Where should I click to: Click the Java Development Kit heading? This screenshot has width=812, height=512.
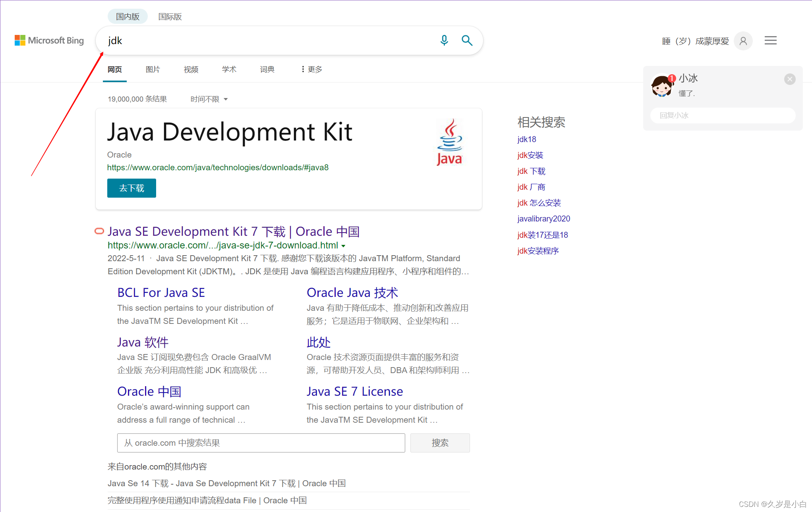pyautogui.click(x=230, y=132)
